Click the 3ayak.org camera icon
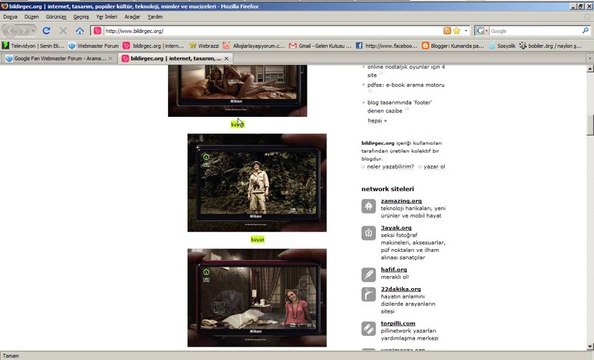The width and height of the screenshot is (594, 360). coord(368,233)
